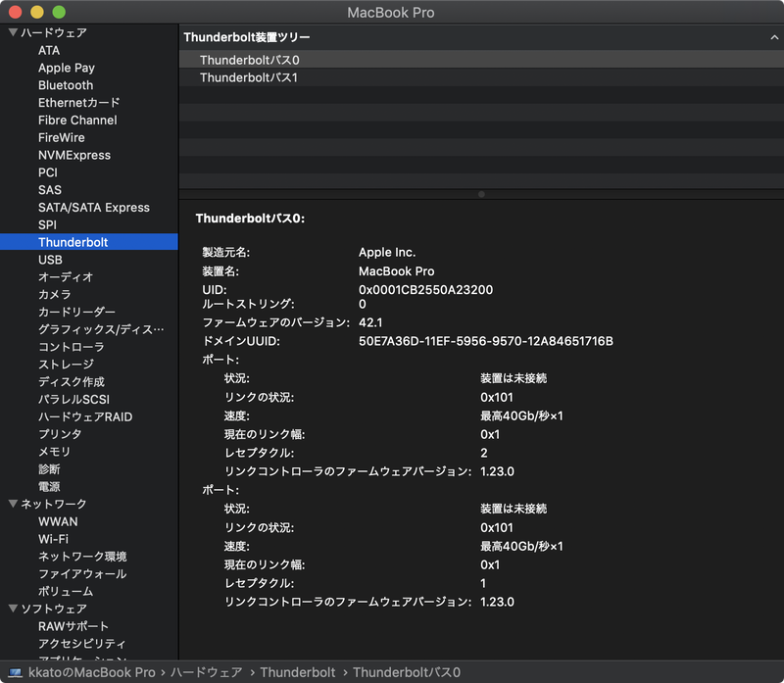This screenshot has width=784, height=683.
Task: Open NVMExpress hardware entry
Action: (74, 155)
